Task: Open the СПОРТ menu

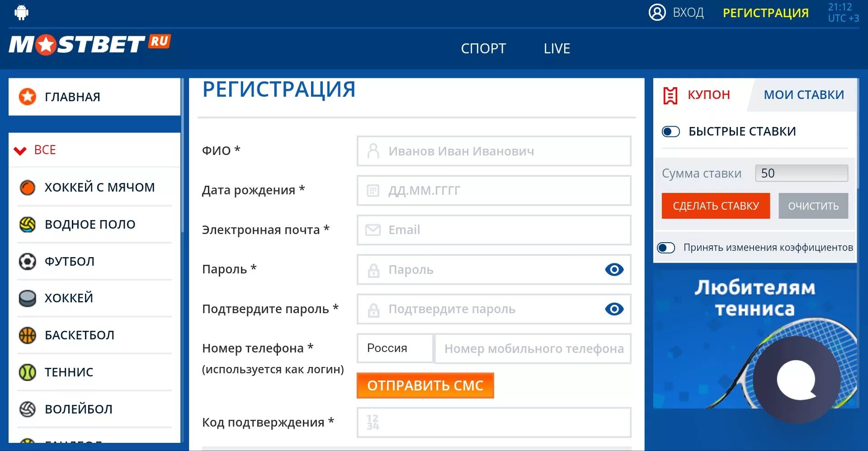Action: coord(483,48)
